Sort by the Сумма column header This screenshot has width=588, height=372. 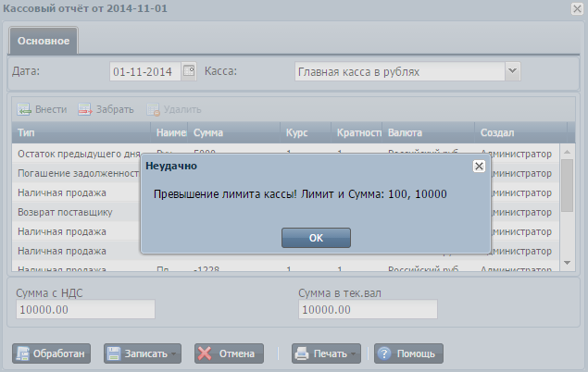point(234,132)
